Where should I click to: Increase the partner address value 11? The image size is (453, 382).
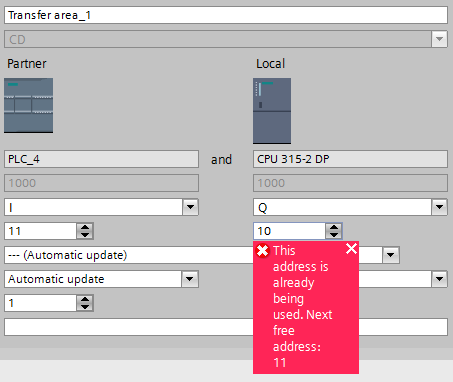click(85, 227)
